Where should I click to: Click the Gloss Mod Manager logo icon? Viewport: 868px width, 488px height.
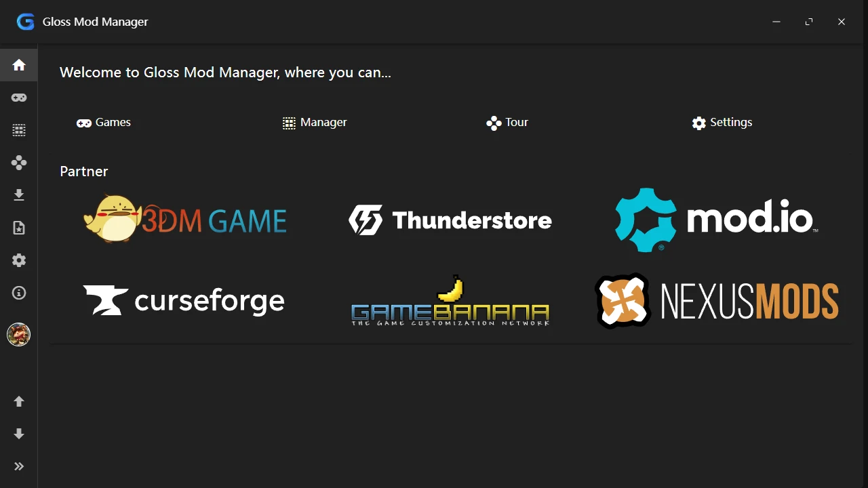click(x=26, y=22)
